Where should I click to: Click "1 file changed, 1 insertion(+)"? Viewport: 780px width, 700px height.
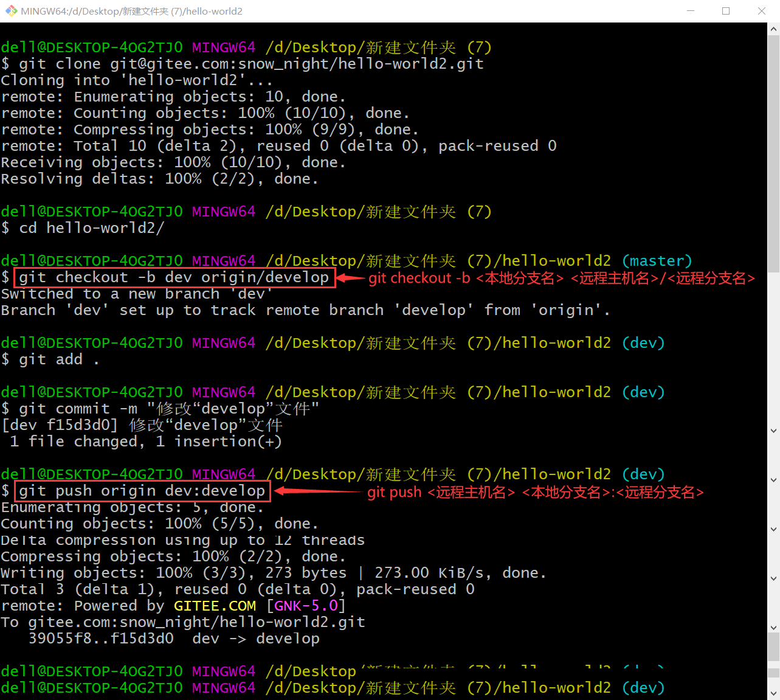pos(146,442)
